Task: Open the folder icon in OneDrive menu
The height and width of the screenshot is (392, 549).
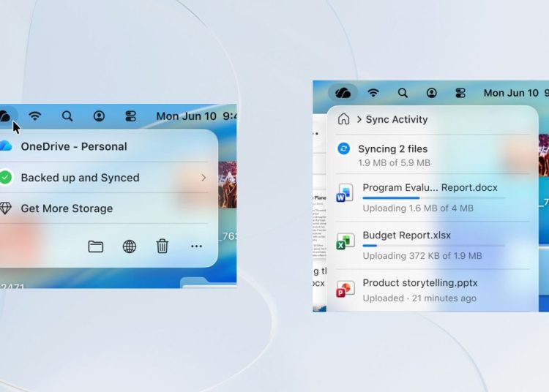Action: 96,246
